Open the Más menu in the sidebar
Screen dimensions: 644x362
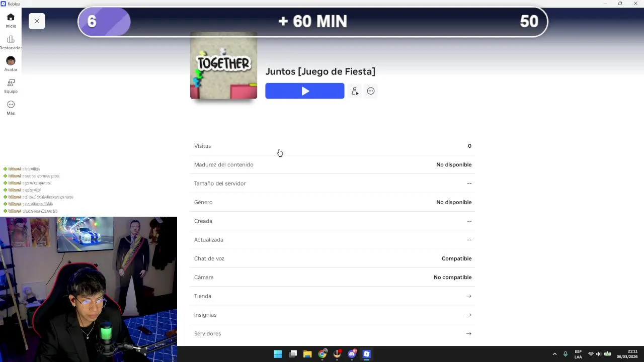pyautogui.click(x=11, y=108)
